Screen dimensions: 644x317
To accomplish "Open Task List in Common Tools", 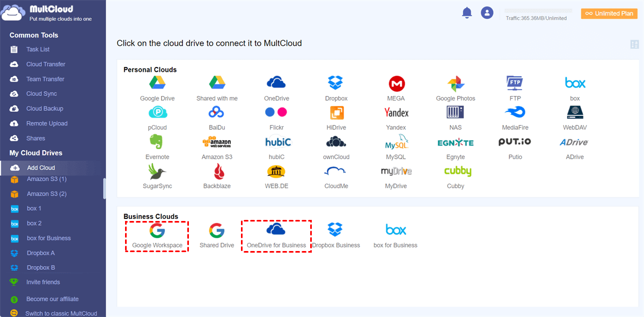I will coord(38,49).
